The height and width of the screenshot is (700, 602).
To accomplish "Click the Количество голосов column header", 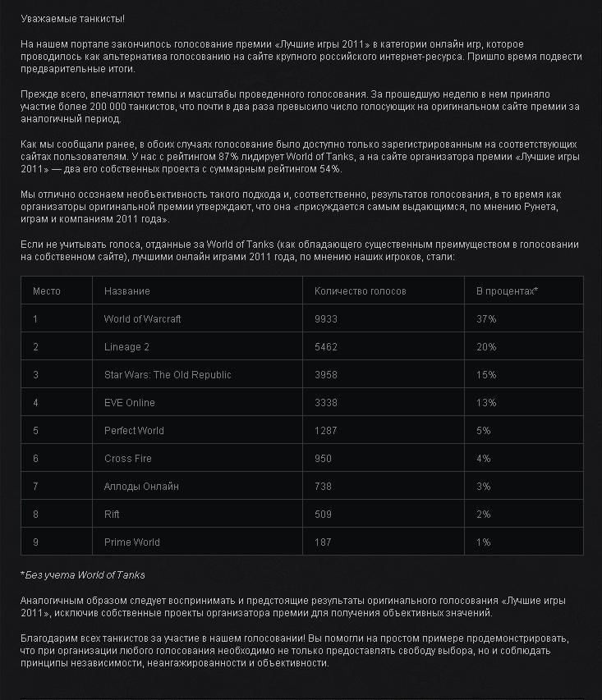I will (361, 291).
